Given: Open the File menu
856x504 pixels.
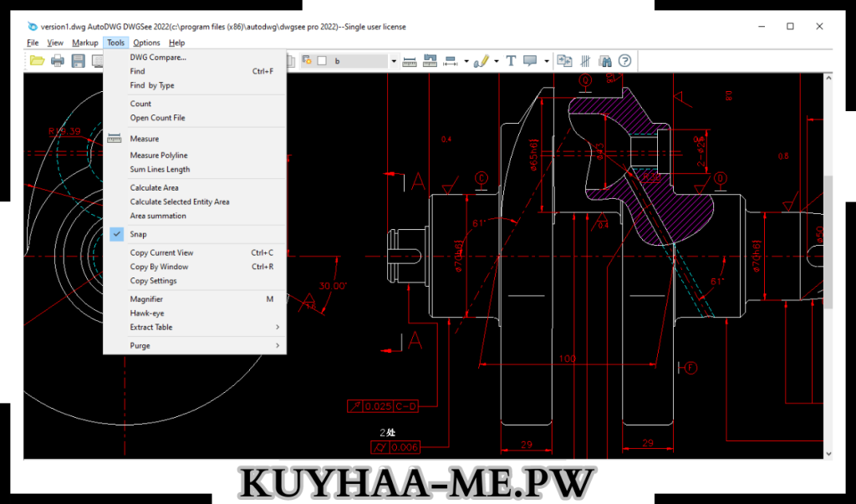Looking at the screenshot, I should click(33, 43).
